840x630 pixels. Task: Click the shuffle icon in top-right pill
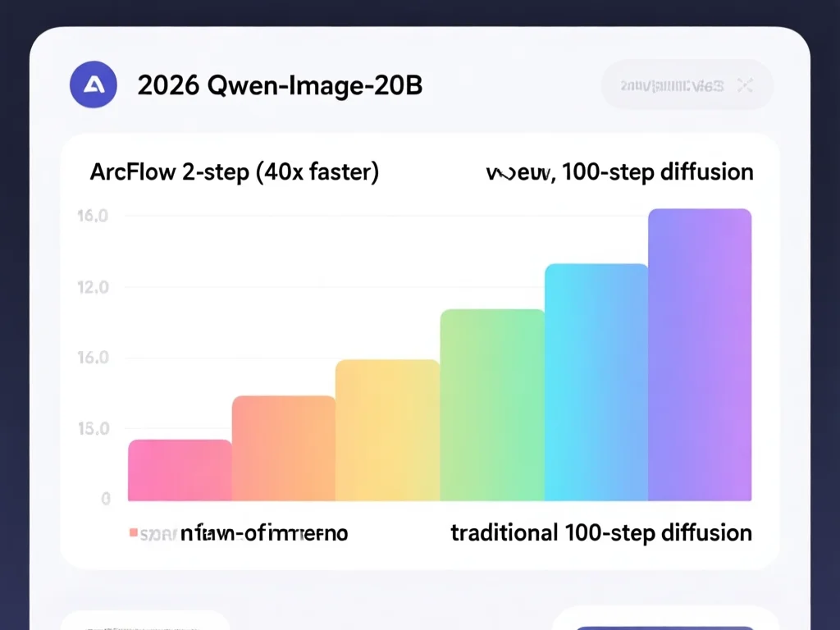(745, 85)
